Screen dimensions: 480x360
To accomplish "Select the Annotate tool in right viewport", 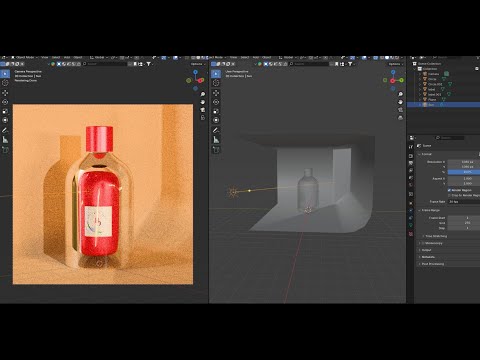I will coord(216,130).
